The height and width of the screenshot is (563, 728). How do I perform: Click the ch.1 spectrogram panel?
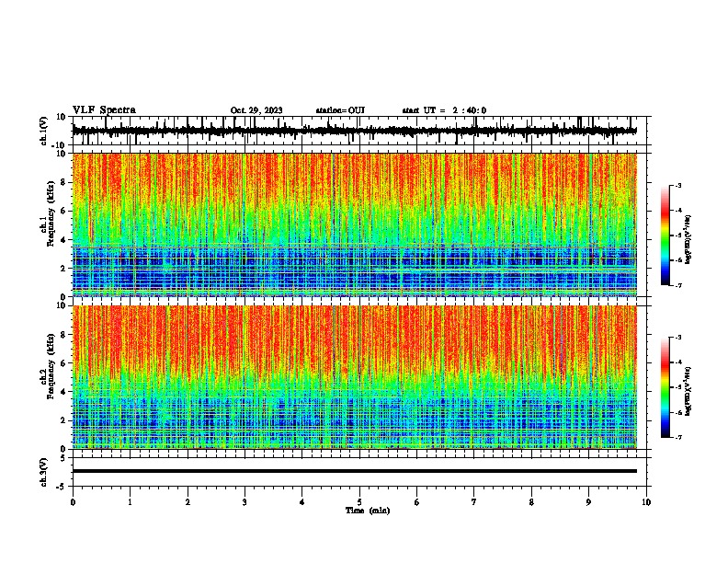354,224
